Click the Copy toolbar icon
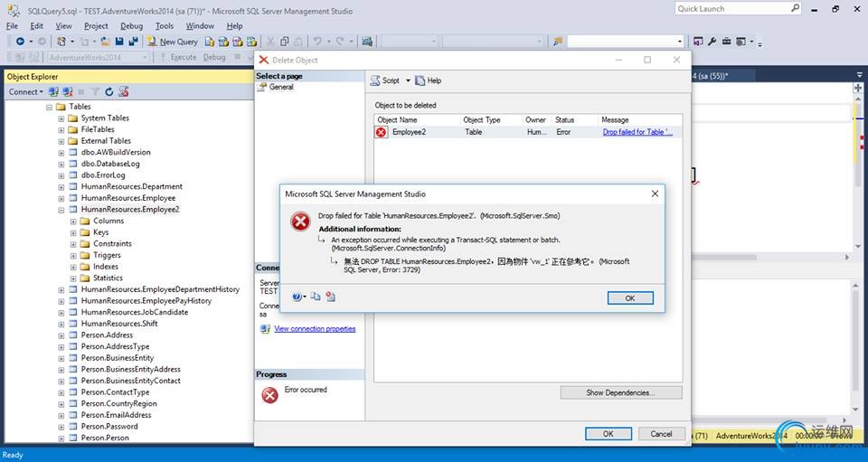 tap(284, 42)
